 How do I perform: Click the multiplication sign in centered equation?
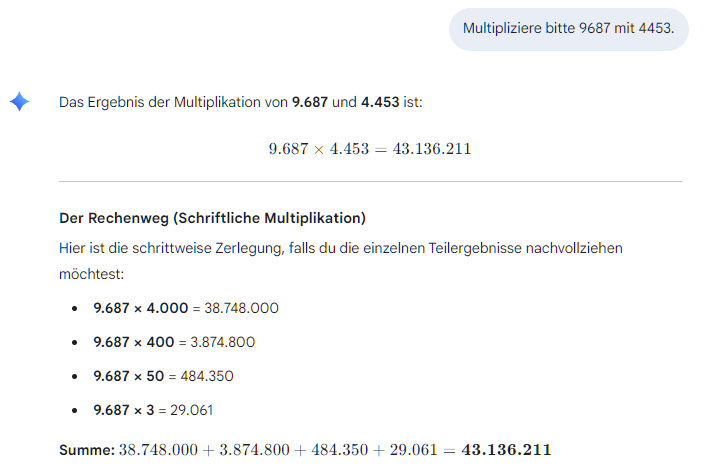319,150
